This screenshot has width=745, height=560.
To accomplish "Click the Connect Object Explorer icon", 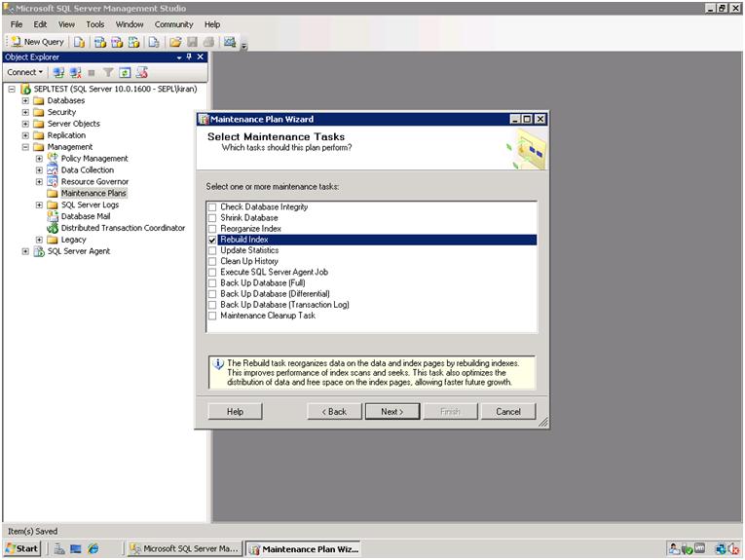I will point(58,72).
